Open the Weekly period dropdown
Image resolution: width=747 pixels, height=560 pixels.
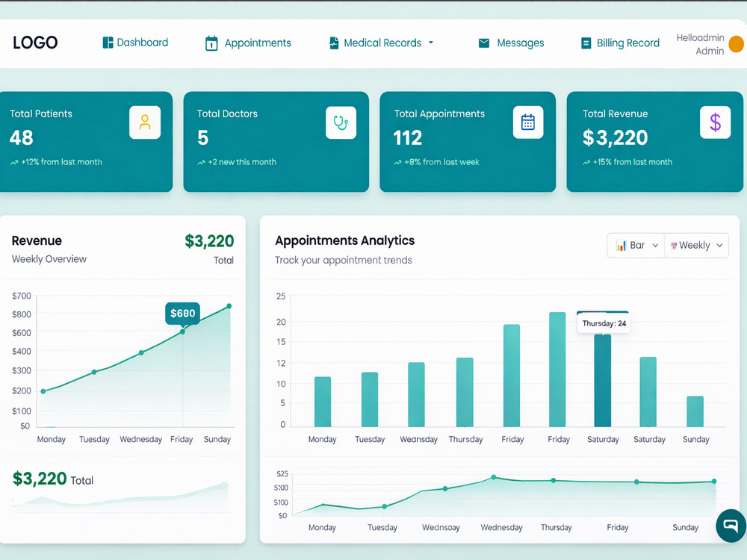coord(696,245)
